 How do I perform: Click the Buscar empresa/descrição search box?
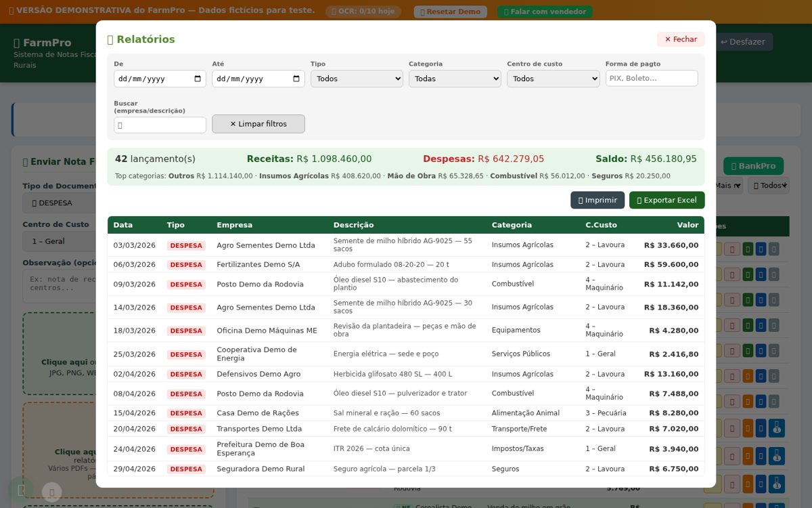coord(160,125)
